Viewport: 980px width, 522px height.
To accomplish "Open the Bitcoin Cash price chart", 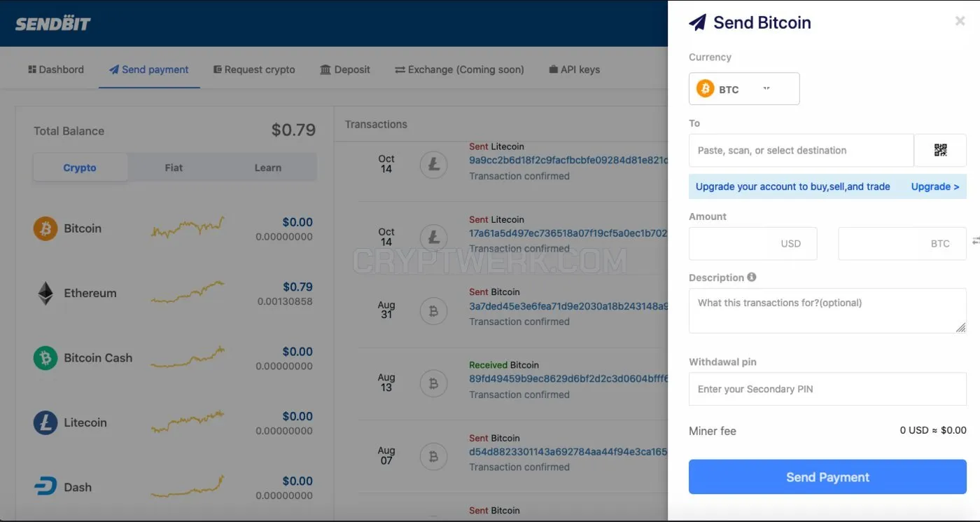I will 188,357.
